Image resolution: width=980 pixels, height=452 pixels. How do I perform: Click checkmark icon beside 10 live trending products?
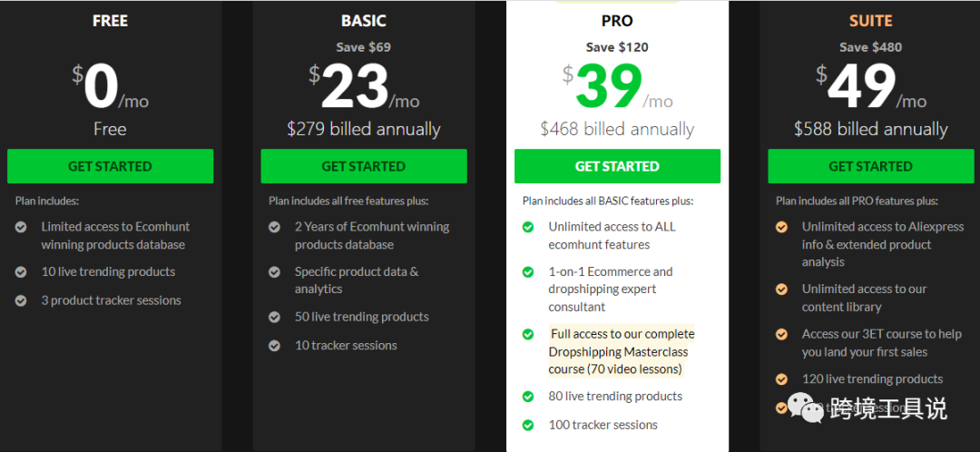(21, 271)
